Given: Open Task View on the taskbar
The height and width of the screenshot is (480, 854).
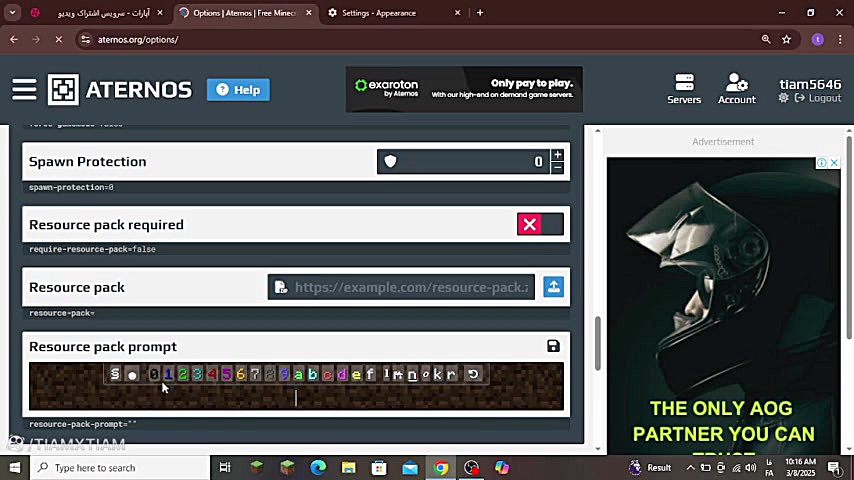Looking at the screenshot, I should pyautogui.click(x=224, y=467).
